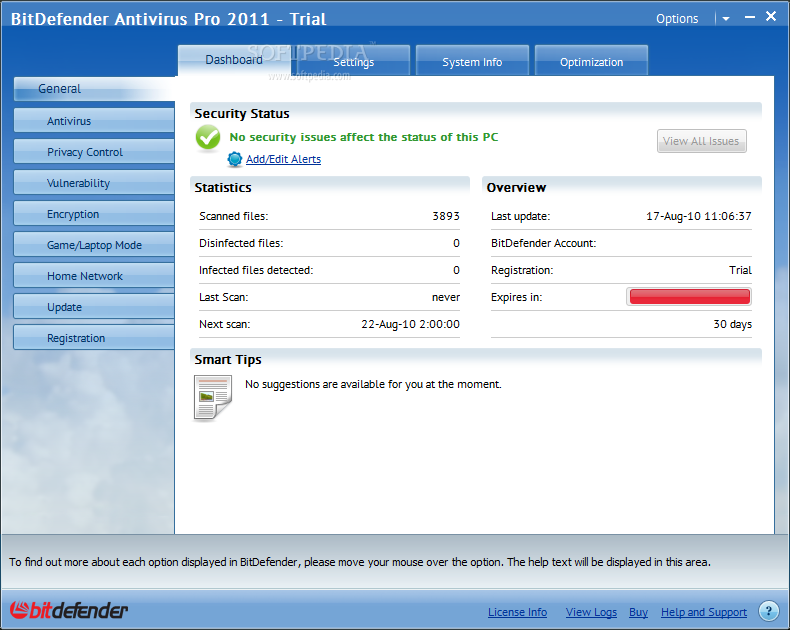Screen dimensions: 790x630
Task: Click the Statistics heading
Action: click(x=223, y=187)
